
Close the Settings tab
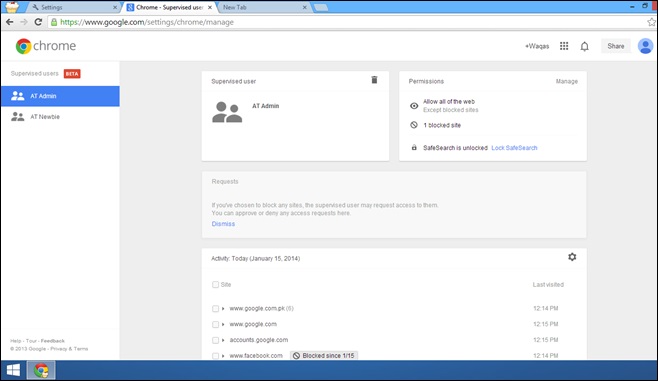[x=115, y=8]
